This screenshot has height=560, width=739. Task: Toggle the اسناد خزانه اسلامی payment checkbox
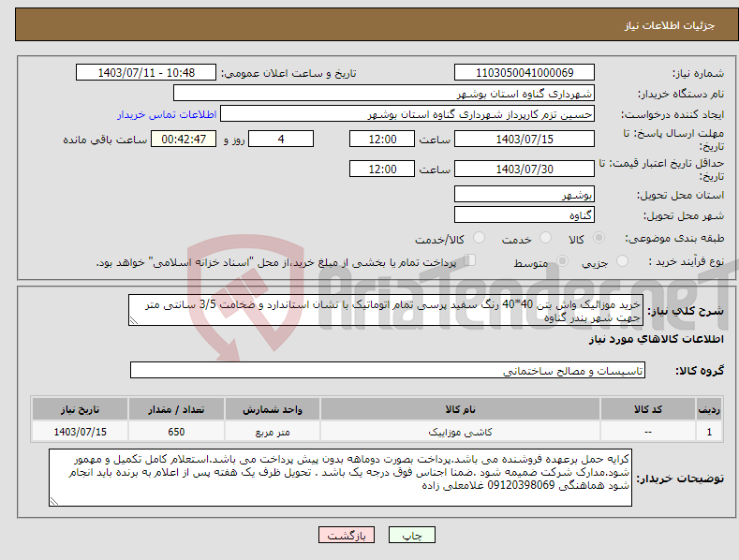coord(470,260)
